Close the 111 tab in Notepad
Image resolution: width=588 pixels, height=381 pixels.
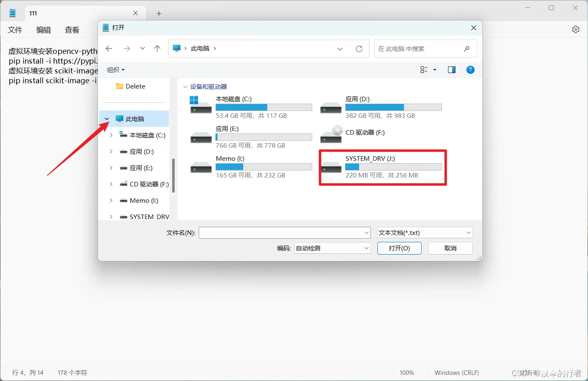pos(135,13)
